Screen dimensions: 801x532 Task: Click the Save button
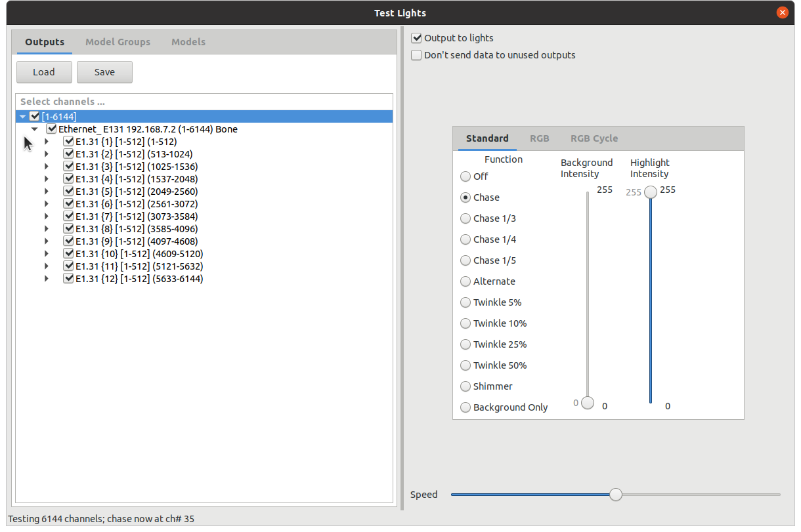104,72
